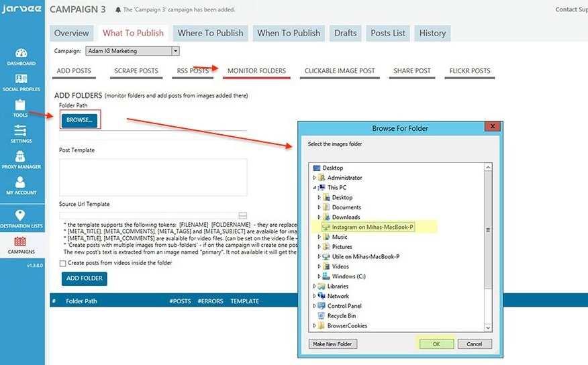Click the Network globe icon
This screenshot has height=365, width=588.
tap(322, 296)
